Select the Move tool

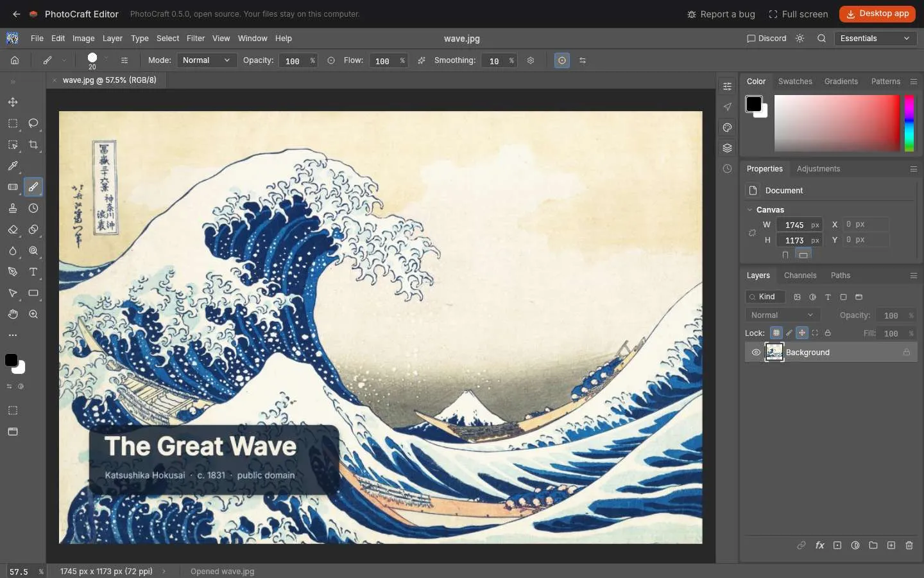point(13,102)
